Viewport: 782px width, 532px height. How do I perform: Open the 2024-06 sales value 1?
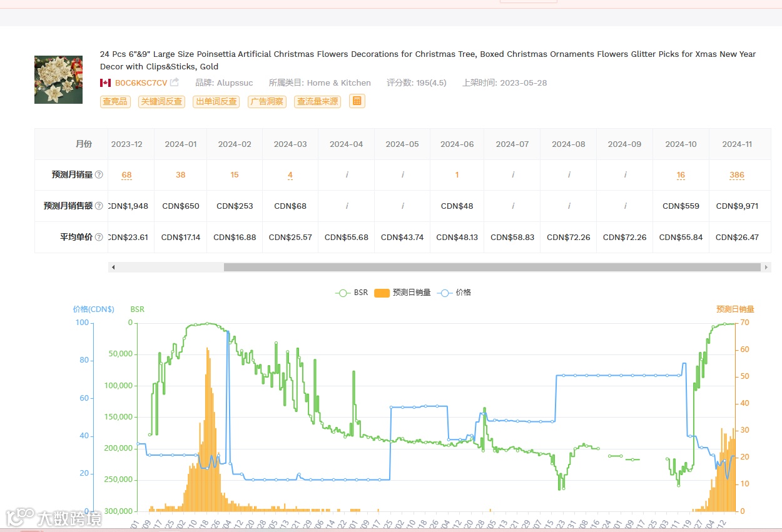457,175
